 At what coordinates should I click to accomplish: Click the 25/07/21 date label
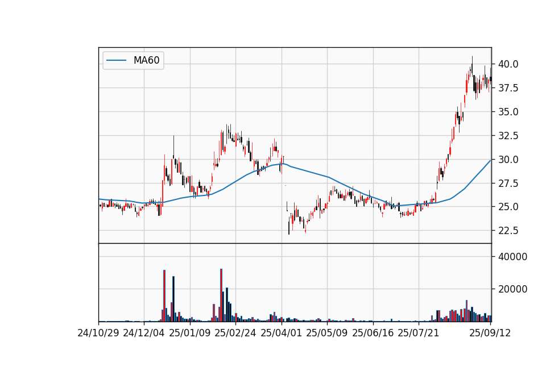tap(419, 333)
